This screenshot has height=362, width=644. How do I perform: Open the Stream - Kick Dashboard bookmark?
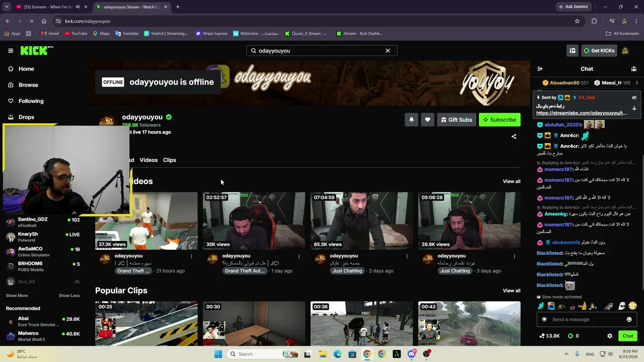(359, 34)
